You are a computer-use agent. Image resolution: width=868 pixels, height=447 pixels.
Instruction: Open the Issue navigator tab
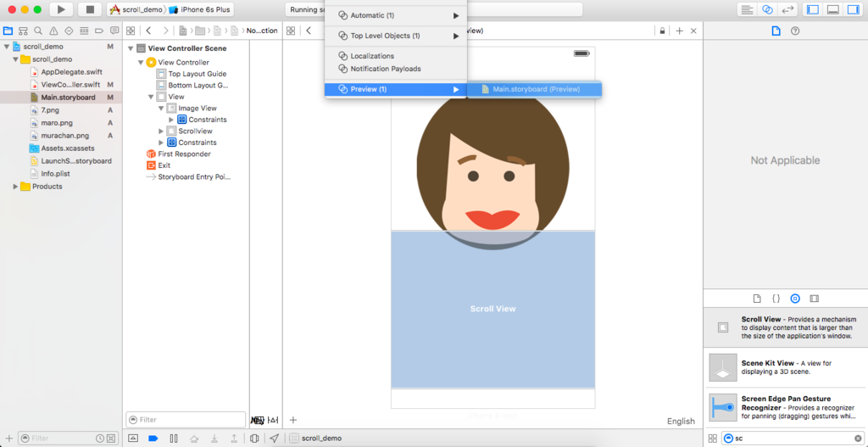(53, 31)
